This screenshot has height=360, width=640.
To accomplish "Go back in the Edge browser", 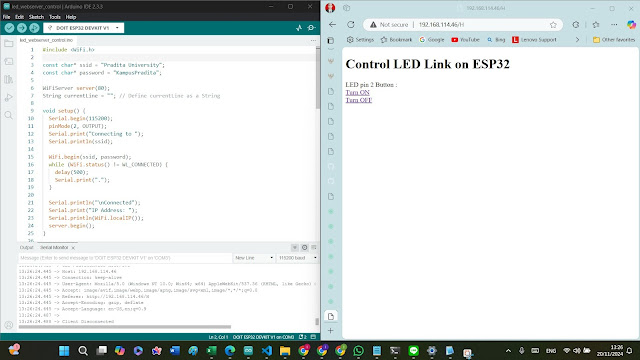I will (x=332, y=24).
